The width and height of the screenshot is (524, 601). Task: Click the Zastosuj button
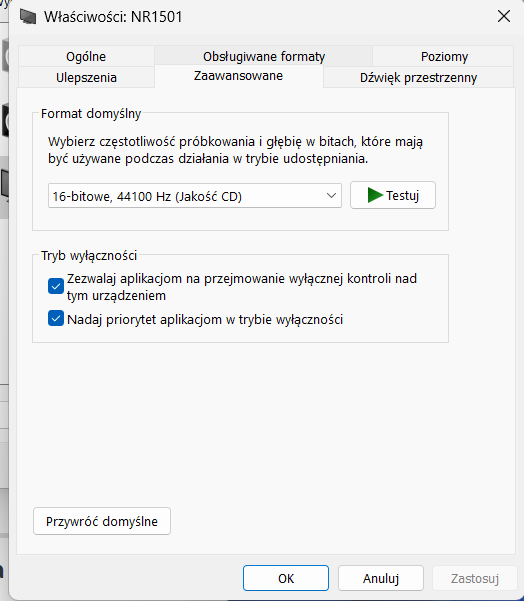pyautogui.click(x=475, y=578)
